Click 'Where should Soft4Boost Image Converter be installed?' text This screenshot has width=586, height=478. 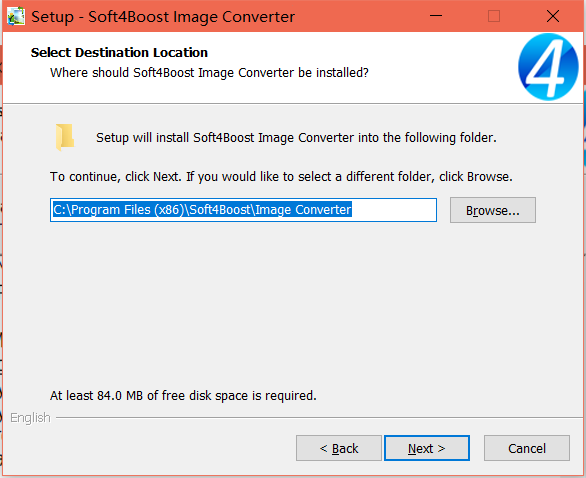click(x=209, y=73)
